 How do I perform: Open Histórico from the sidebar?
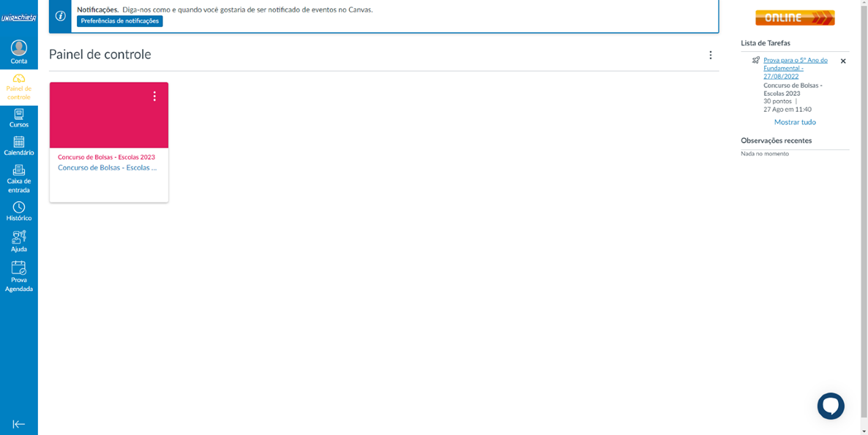19,211
